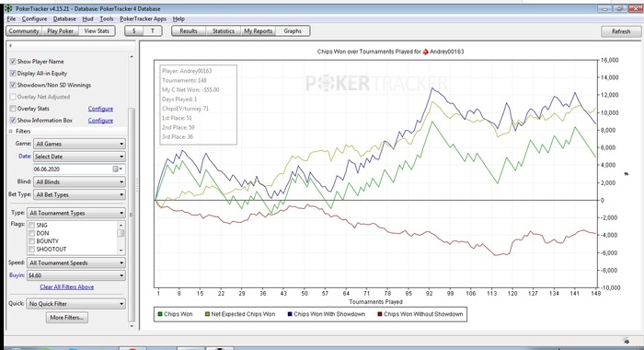Click the PokerTracker app icon in title bar
Image resolution: width=644 pixels, height=350 pixels.
(x=8, y=8)
